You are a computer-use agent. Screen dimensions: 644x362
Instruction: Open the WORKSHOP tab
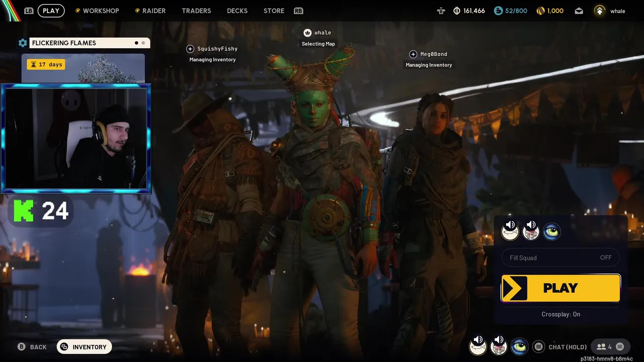[97, 11]
